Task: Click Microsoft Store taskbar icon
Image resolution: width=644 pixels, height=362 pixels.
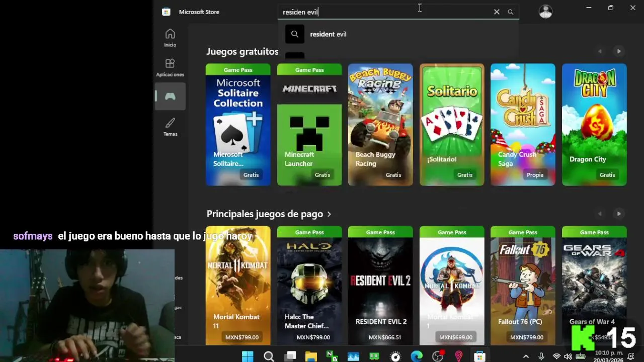Action: click(x=479, y=356)
